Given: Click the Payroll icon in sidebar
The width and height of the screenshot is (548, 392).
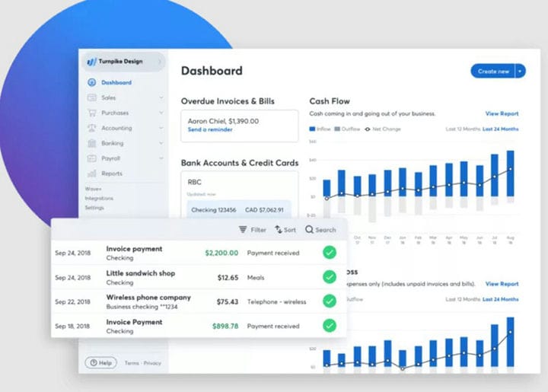Looking at the screenshot, I should pos(91,158).
